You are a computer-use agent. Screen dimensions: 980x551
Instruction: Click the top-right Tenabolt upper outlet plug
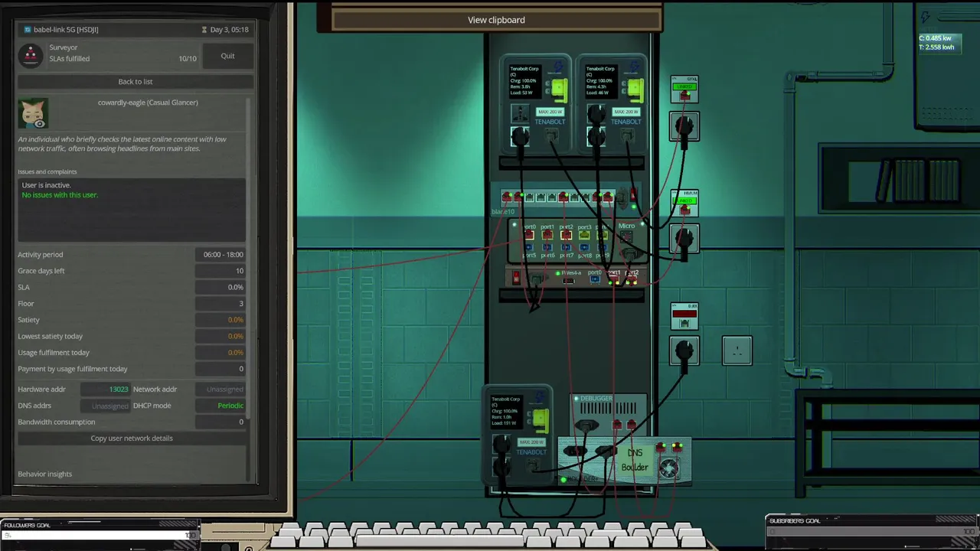point(596,115)
